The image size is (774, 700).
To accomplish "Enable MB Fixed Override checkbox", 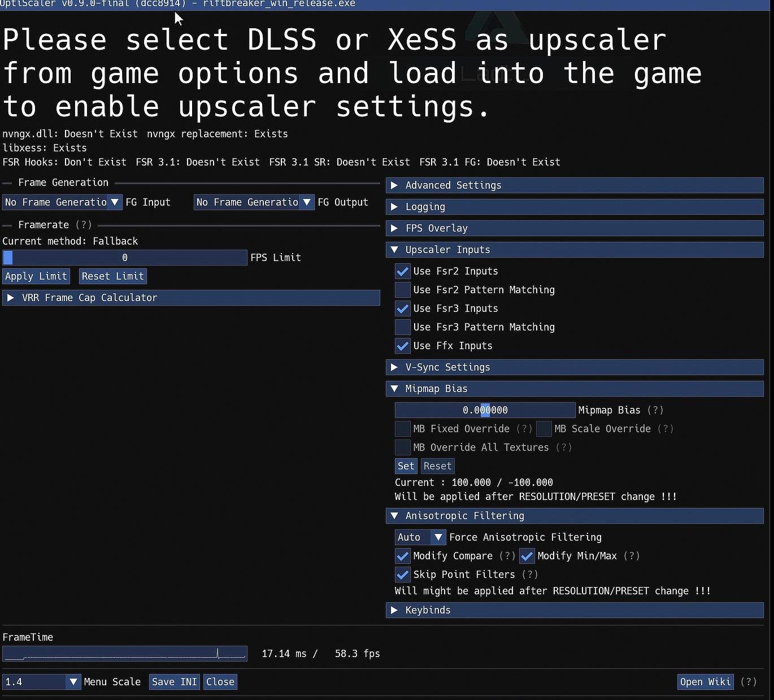I will (x=403, y=429).
